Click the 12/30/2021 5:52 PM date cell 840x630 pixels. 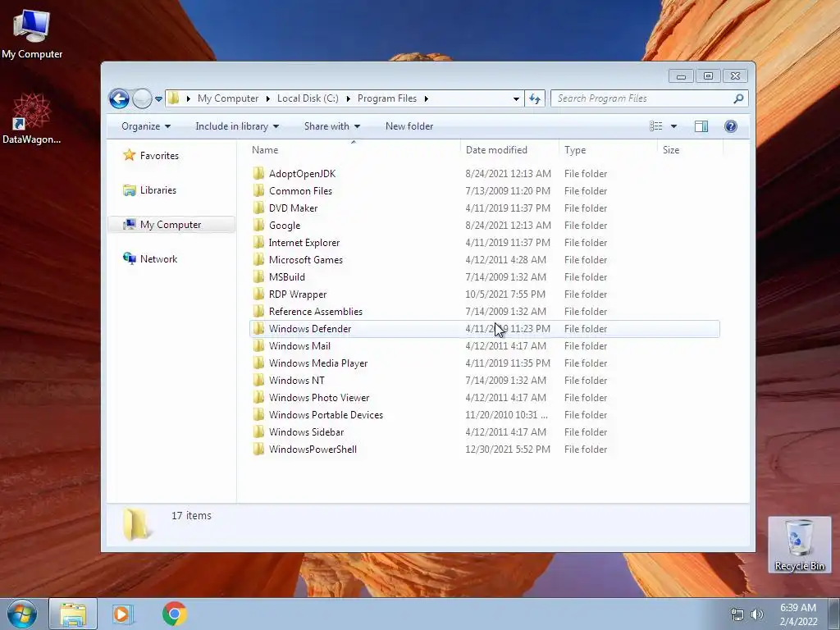(507, 450)
